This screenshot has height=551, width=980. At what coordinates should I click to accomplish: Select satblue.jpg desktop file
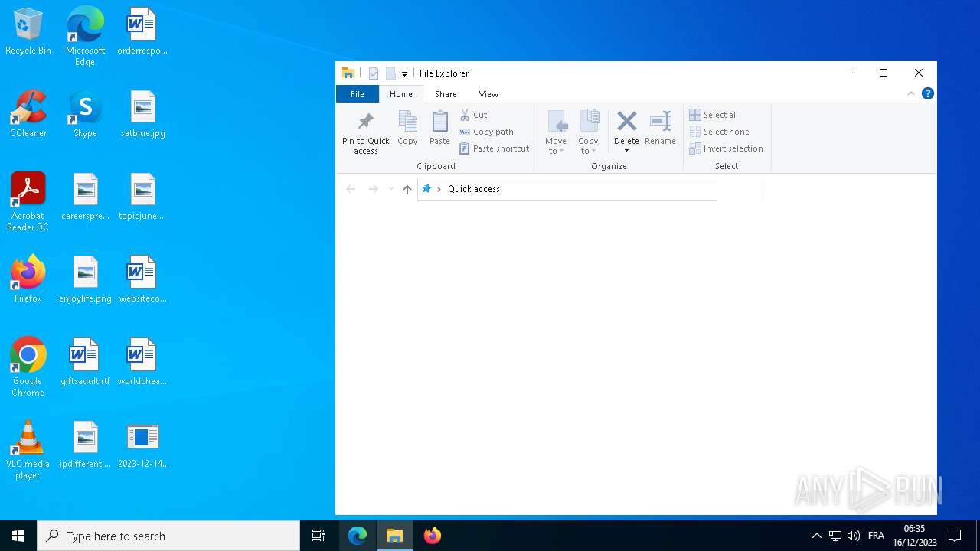point(142,114)
